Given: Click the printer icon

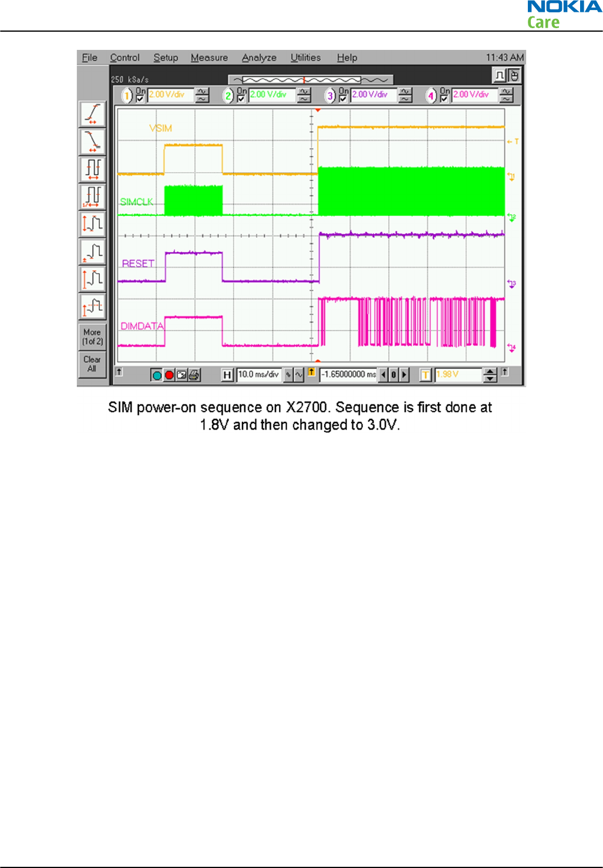Looking at the screenshot, I should point(194,375).
